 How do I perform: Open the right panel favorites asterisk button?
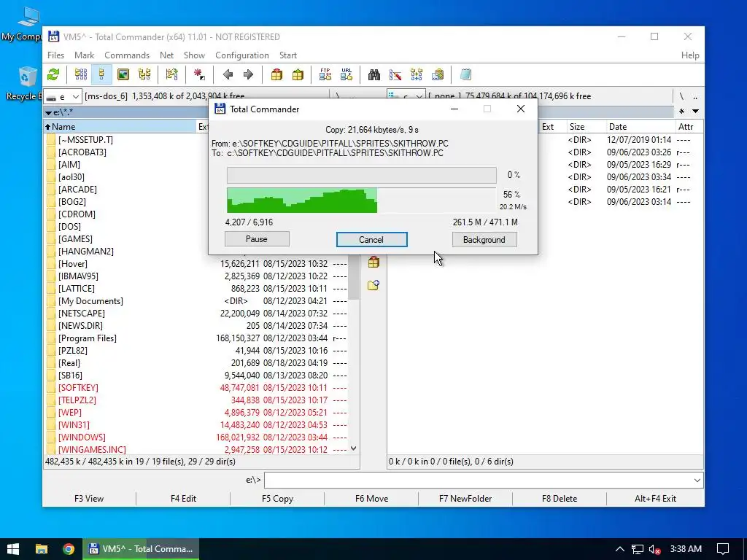click(x=682, y=112)
